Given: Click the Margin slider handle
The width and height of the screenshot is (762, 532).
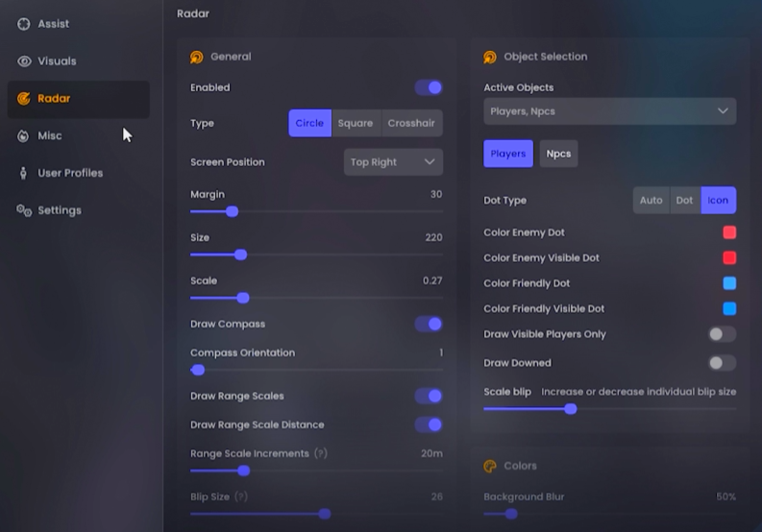Looking at the screenshot, I should coord(233,211).
